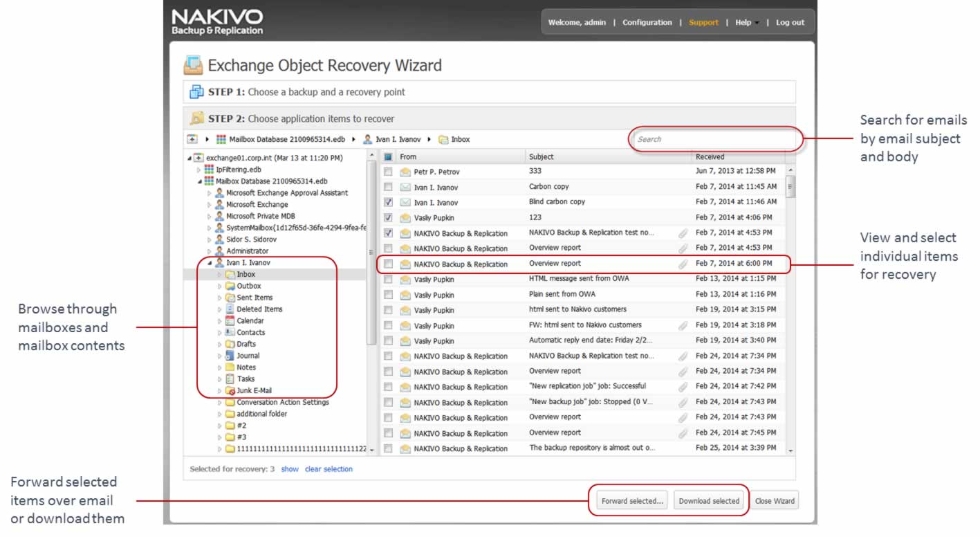Check the Automatic reply end date email
The width and height of the screenshot is (980, 537).
pos(388,341)
